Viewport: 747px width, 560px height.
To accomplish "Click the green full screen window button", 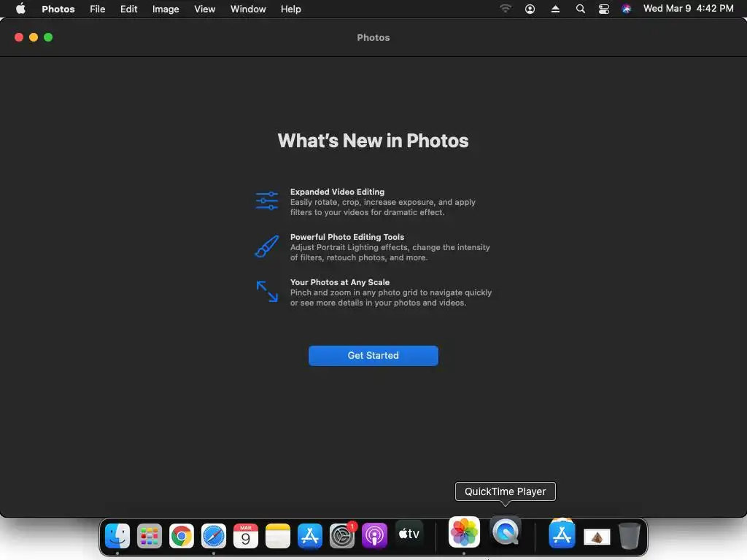I will tap(48, 37).
